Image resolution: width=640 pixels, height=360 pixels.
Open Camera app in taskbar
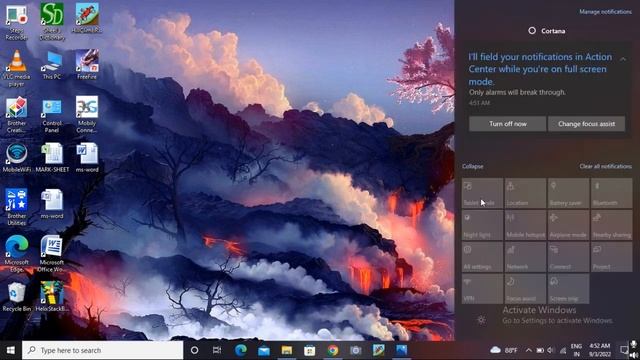click(356, 350)
